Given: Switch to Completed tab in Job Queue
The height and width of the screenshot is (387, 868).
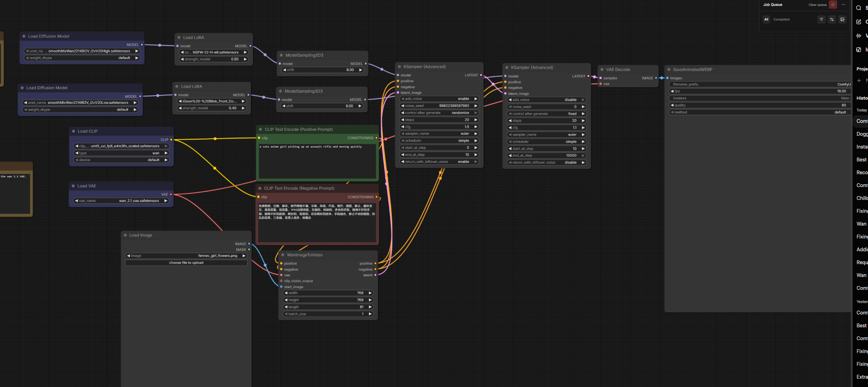Looking at the screenshot, I should click(x=781, y=19).
